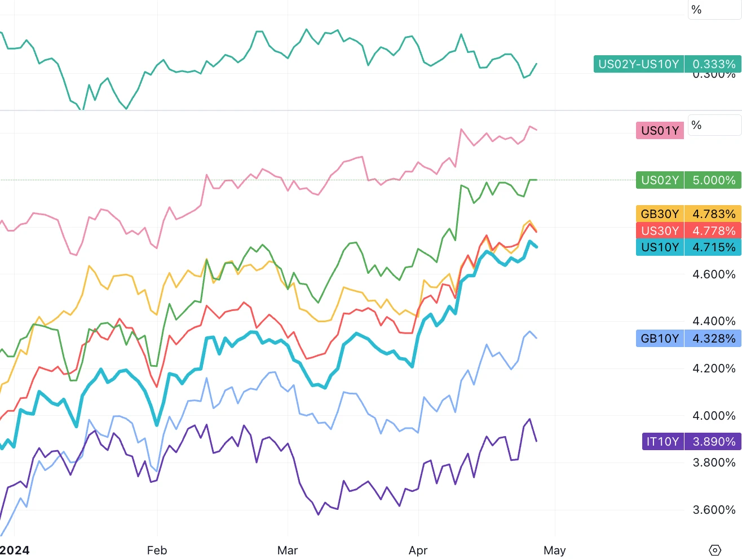Viewport: 742px width, 560px height.
Task: Select the pink US01Y series label
Action: pyautogui.click(x=660, y=131)
